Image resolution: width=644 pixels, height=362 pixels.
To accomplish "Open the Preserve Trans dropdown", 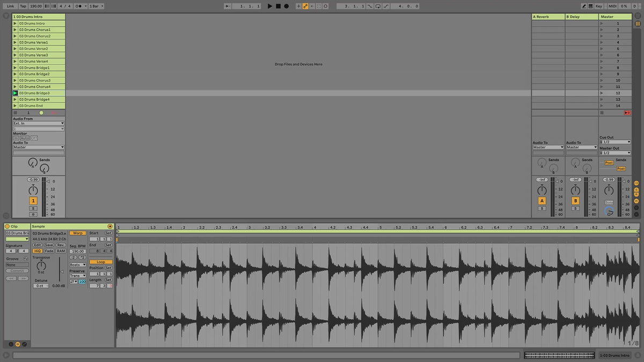I will 78,276.
